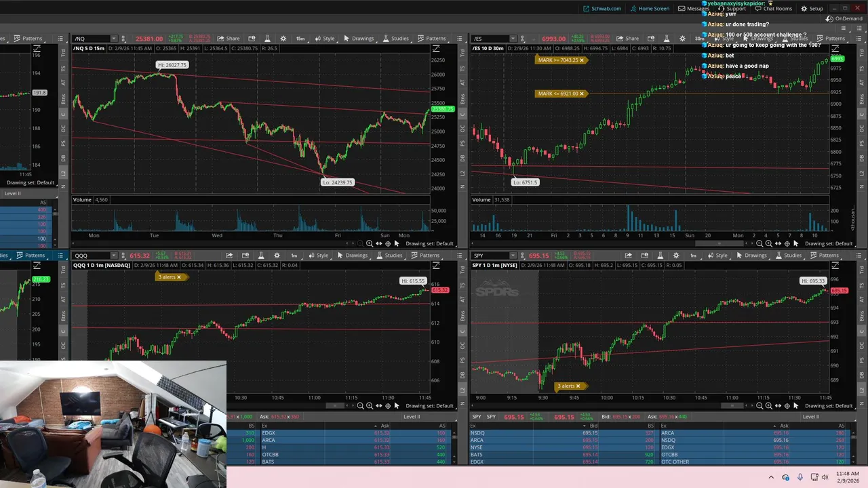The width and height of the screenshot is (868, 488).
Task: Click the crosshair icon in /NQ chart footer
Action: [x=388, y=243]
